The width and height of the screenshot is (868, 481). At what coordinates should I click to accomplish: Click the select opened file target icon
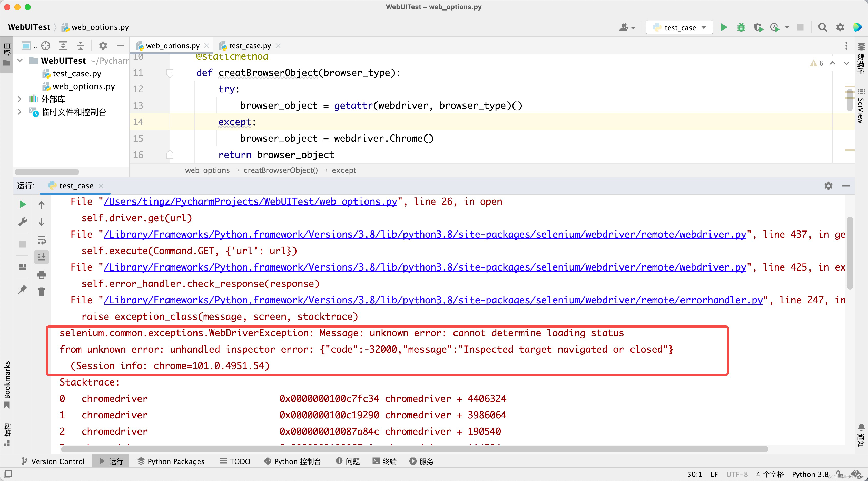(46, 45)
